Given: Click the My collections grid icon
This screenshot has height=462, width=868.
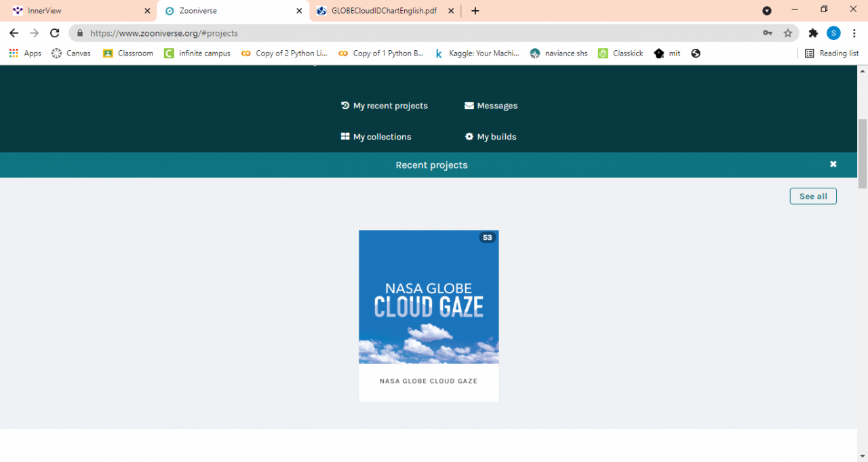Looking at the screenshot, I should (x=345, y=136).
